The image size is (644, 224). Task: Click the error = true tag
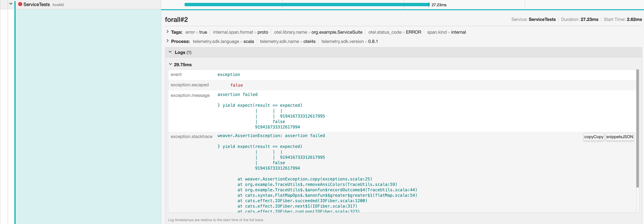coord(196,32)
